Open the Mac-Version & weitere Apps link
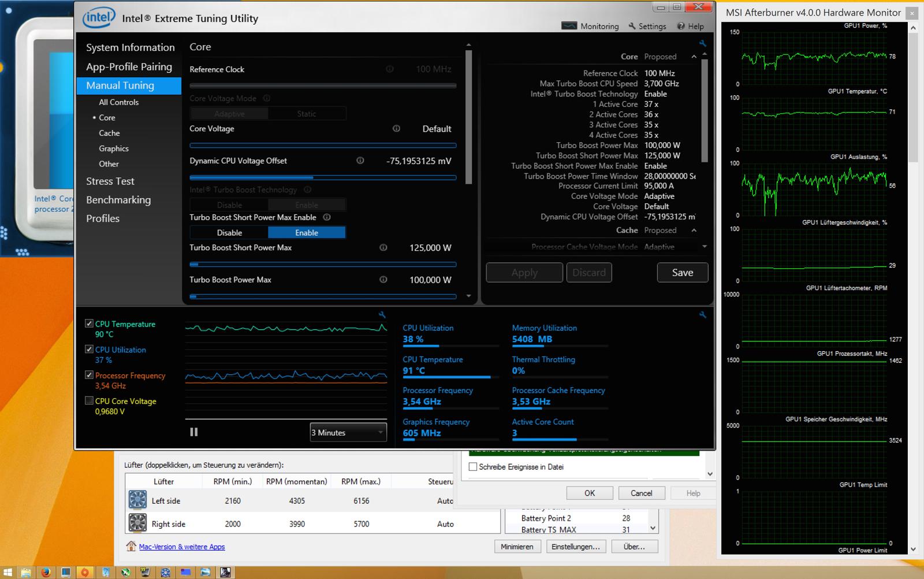This screenshot has height=579, width=924. 182,547
